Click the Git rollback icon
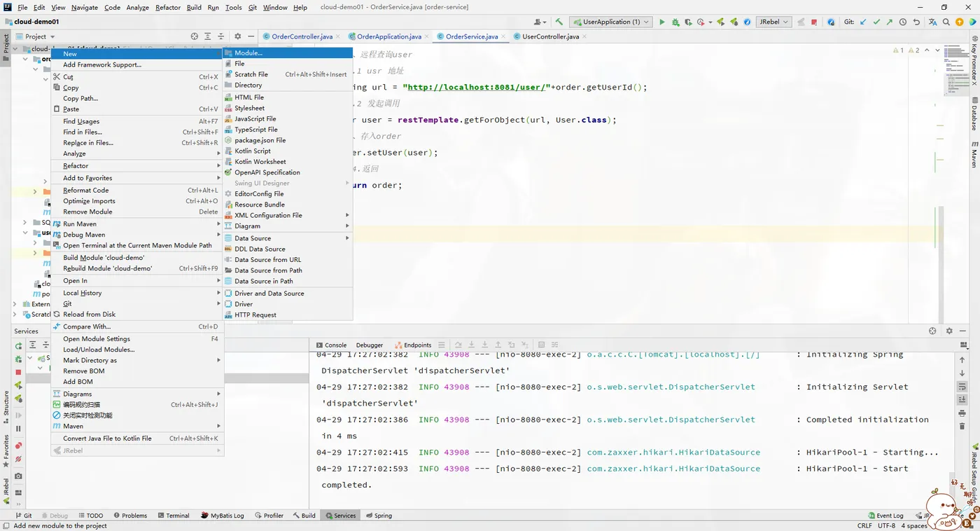This screenshot has width=980, height=531. (x=916, y=22)
